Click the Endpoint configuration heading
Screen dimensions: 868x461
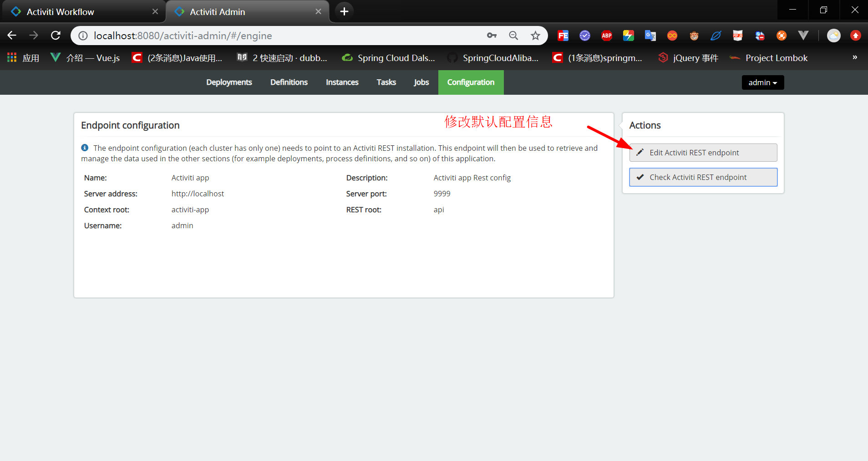point(130,125)
